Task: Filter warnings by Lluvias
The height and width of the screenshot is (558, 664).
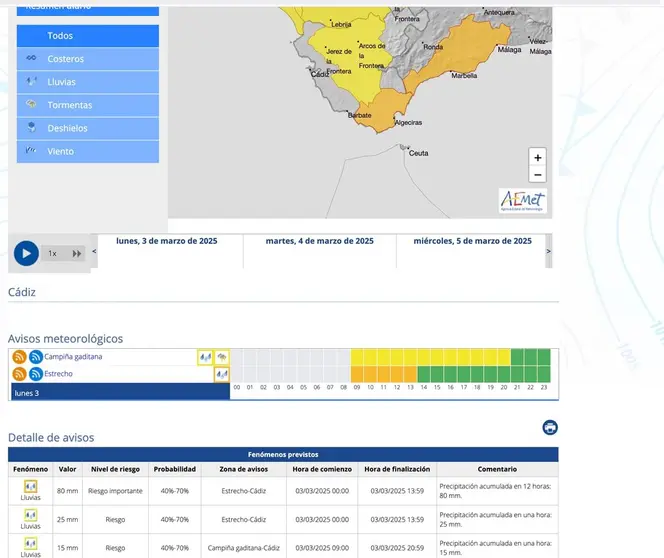Action: (x=88, y=82)
